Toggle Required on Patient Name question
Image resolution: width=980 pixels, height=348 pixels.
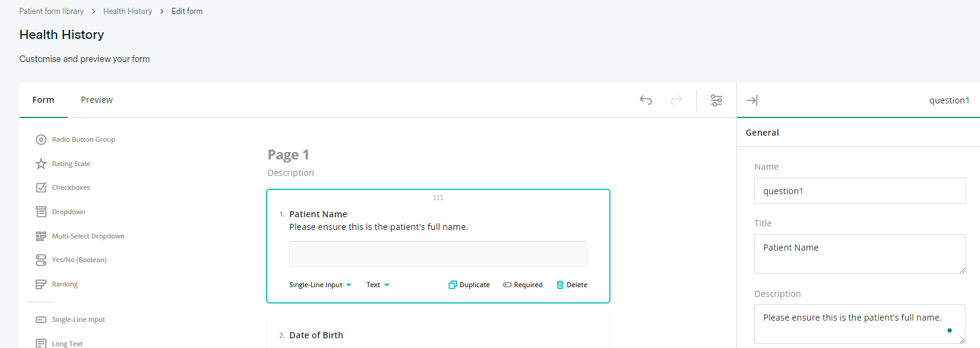(522, 285)
